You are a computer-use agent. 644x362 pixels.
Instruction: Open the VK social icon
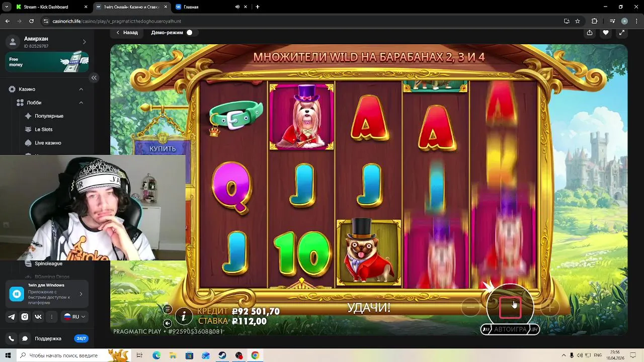coord(38,317)
